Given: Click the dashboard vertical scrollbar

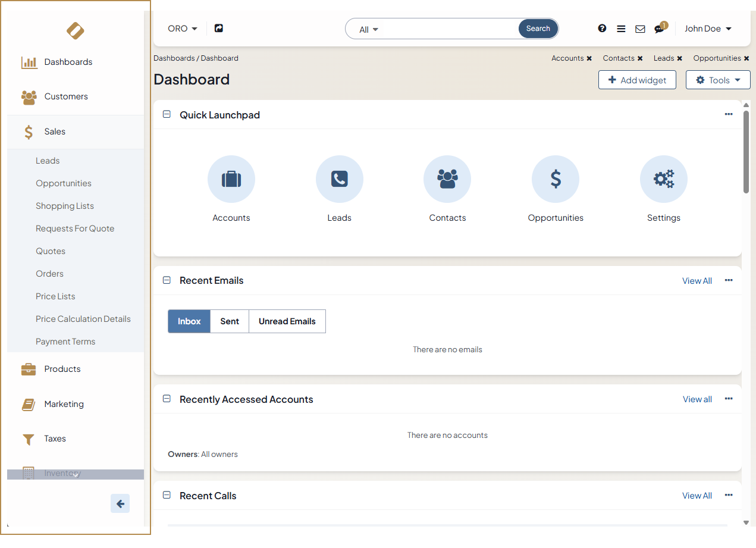Looking at the screenshot, I should [746, 152].
